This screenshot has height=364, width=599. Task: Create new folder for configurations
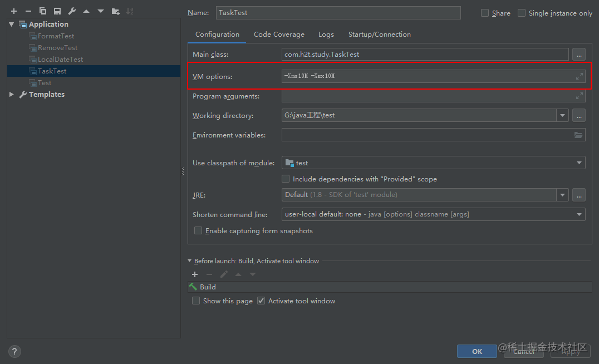[x=115, y=12]
